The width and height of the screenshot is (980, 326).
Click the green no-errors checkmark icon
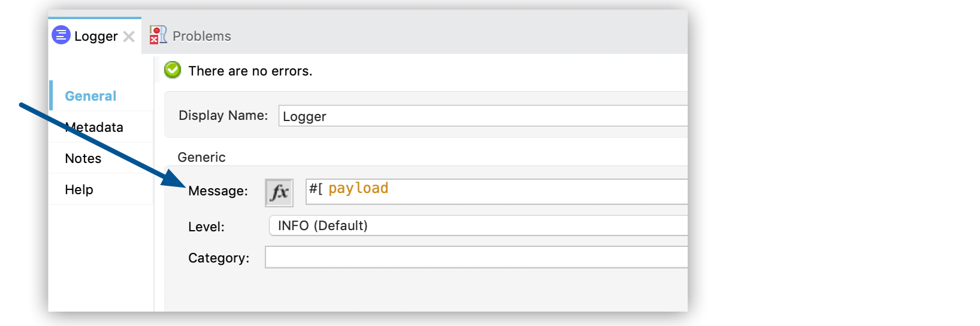click(173, 70)
